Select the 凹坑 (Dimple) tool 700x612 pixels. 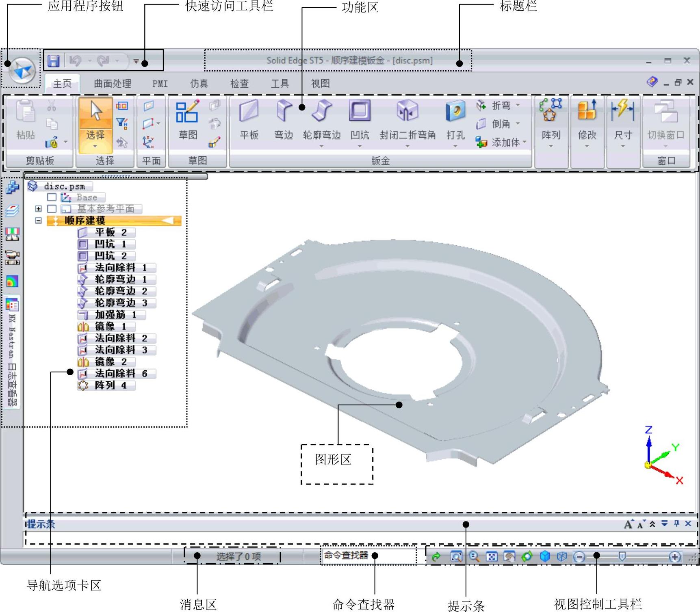(360, 111)
